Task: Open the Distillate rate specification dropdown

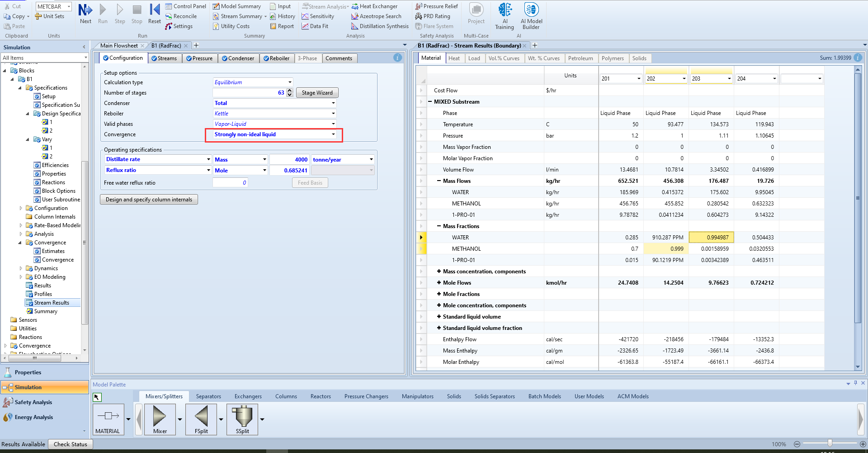Action: click(x=208, y=159)
